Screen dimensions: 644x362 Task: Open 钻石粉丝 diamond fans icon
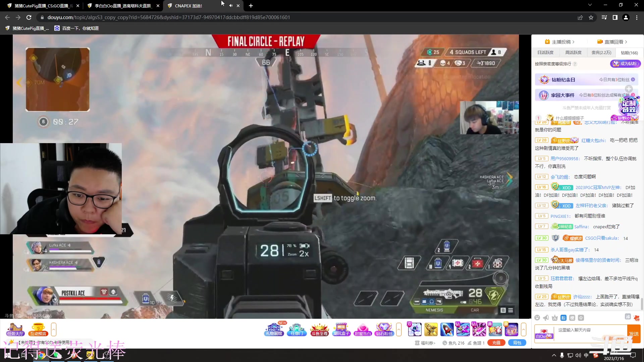tap(384, 329)
